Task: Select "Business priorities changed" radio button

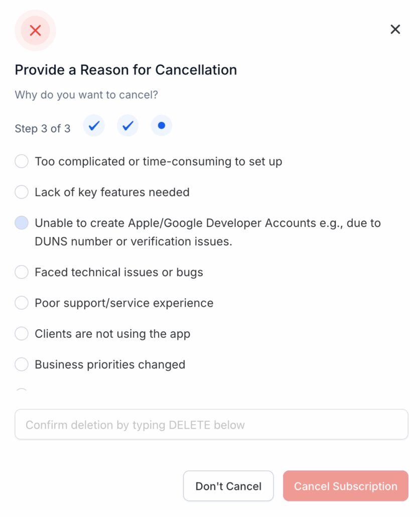Action: (22, 364)
